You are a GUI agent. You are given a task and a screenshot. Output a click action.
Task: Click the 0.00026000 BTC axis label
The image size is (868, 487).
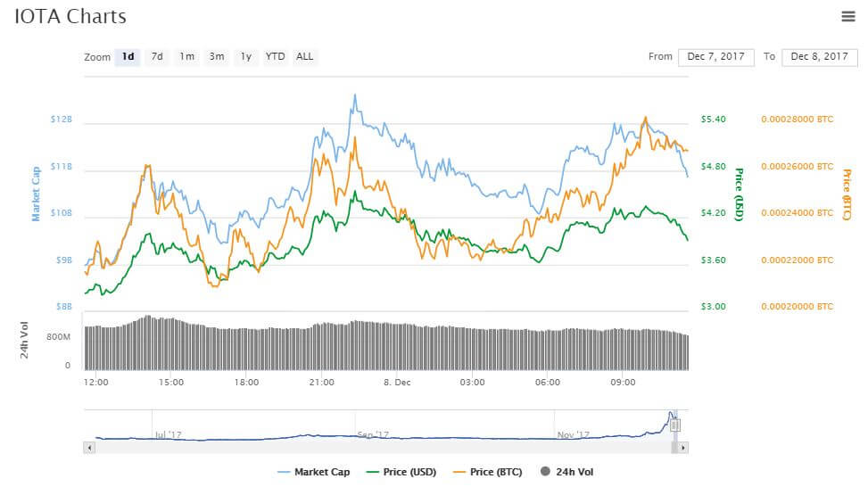click(x=798, y=167)
